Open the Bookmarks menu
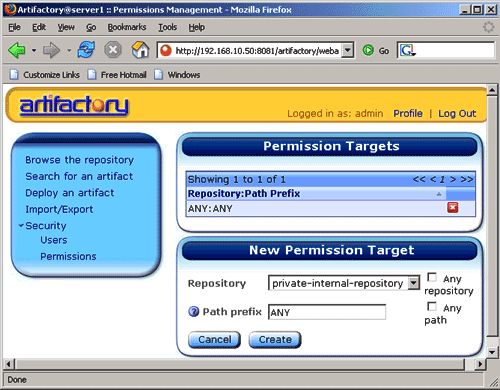 click(x=127, y=27)
